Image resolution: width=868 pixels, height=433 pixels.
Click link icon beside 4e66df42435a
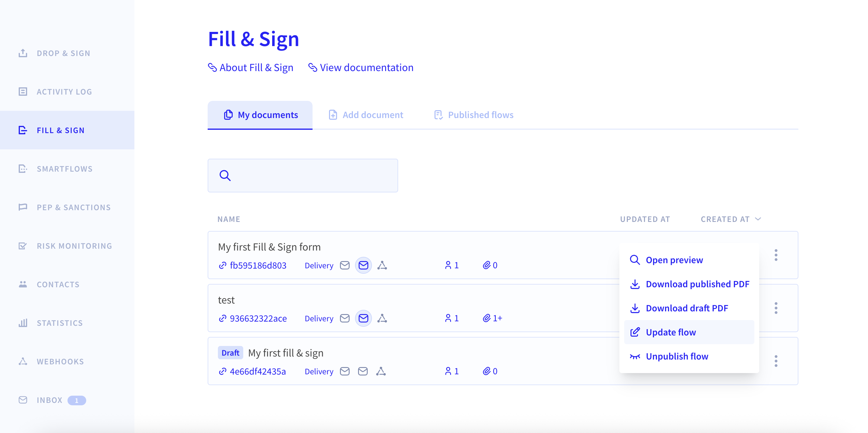coord(222,371)
